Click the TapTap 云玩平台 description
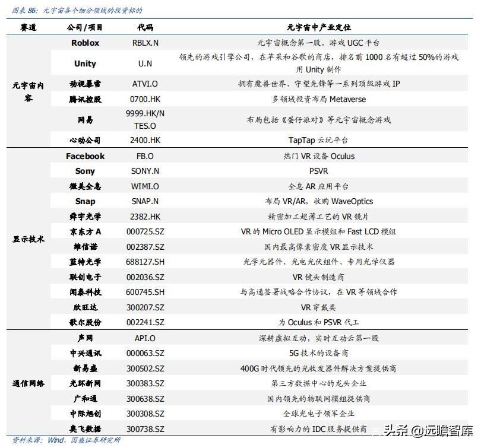The width and height of the screenshot is (484, 448). 318,140
